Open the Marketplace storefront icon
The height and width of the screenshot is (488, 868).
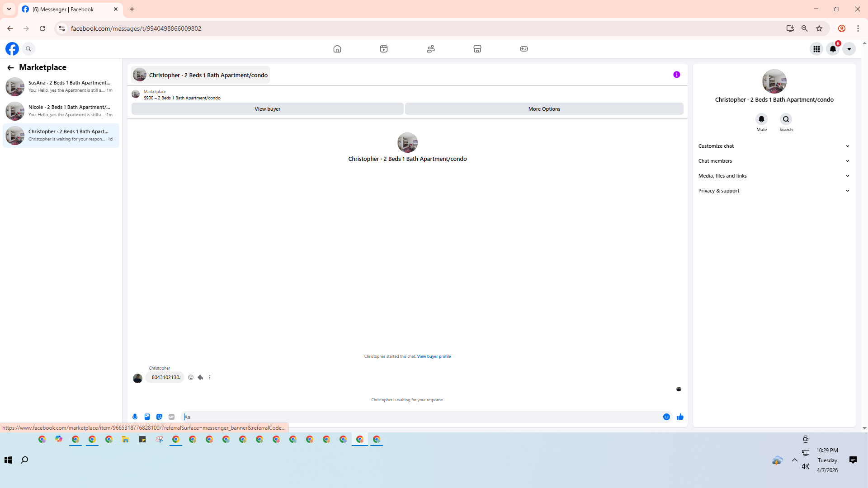point(477,49)
